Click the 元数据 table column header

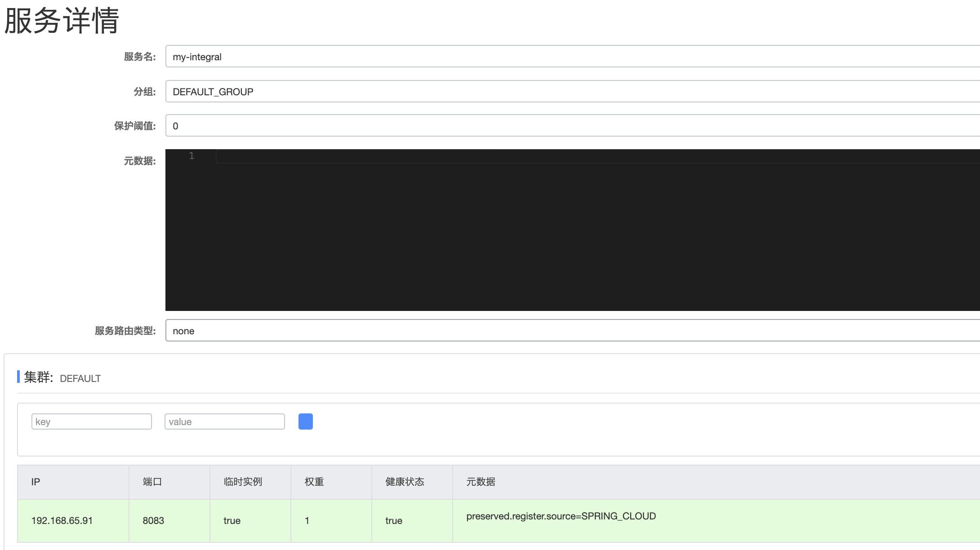click(x=717, y=482)
